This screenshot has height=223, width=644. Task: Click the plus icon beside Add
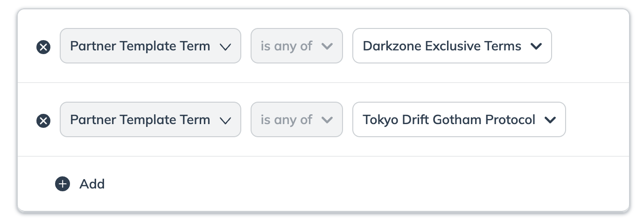coord(63,184)
